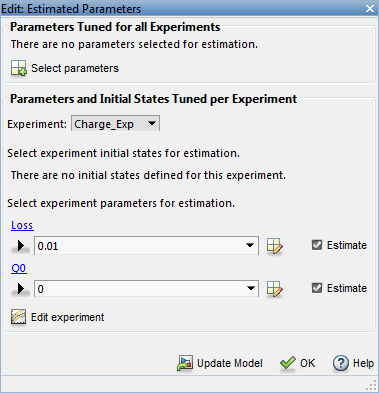Click the Loss value field showing 0.01

(x=146, y=246)
